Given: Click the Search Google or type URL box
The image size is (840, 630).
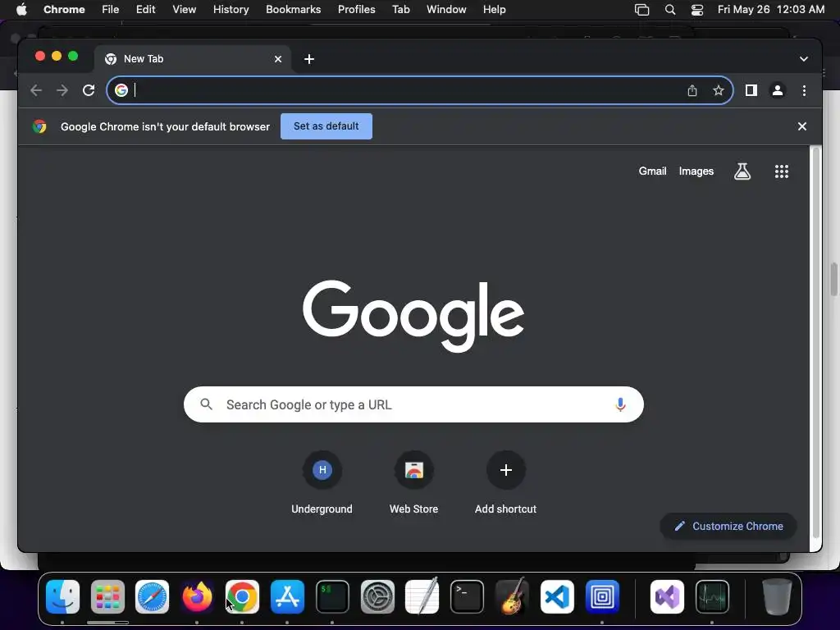Looking at the screenshot, I should pos(413,404).
